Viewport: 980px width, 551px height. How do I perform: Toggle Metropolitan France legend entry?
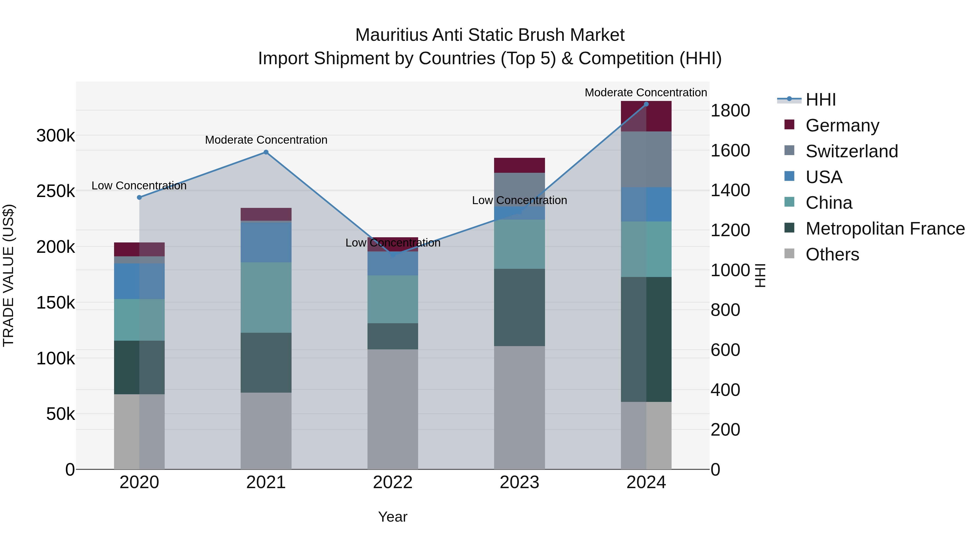pyautogui.click(x=875, y=229)
